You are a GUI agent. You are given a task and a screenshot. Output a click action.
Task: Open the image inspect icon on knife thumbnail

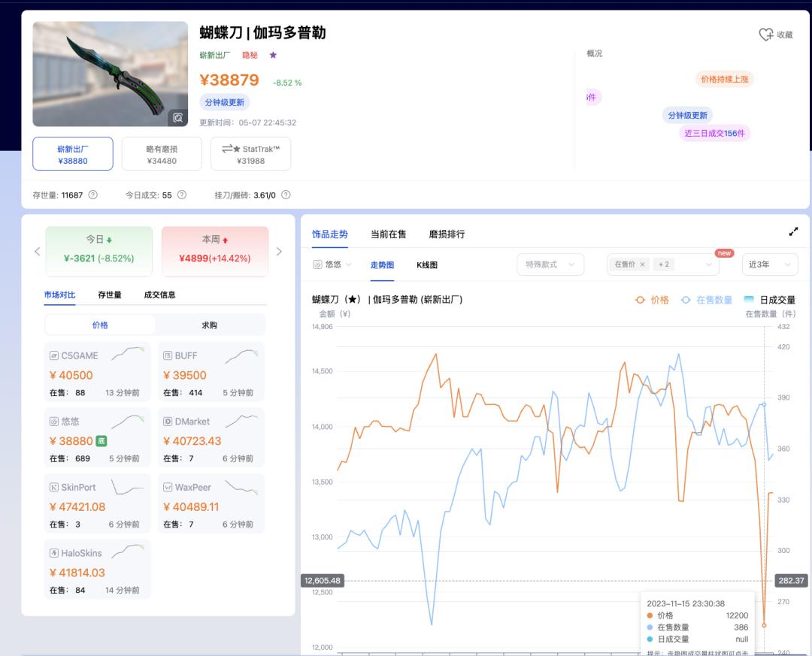pyautogui.click(x=177, y=118)
